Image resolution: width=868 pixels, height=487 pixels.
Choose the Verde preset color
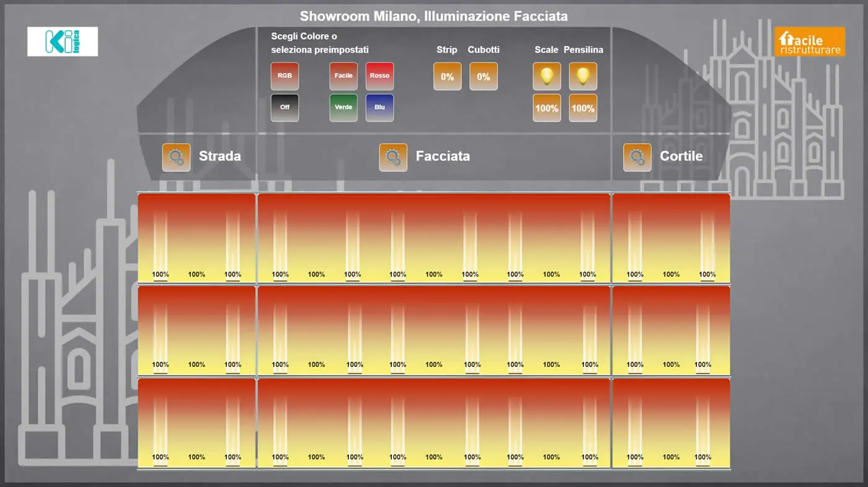[x=343, y=108]
